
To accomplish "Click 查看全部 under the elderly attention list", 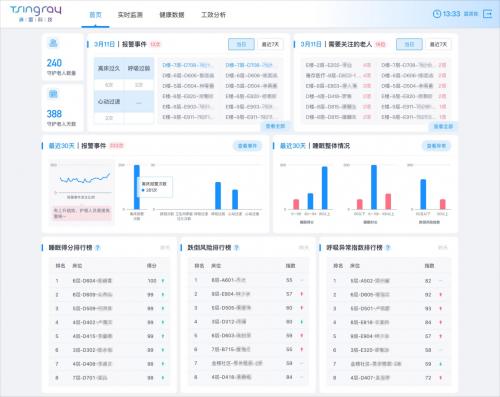I will click(443, 126).
